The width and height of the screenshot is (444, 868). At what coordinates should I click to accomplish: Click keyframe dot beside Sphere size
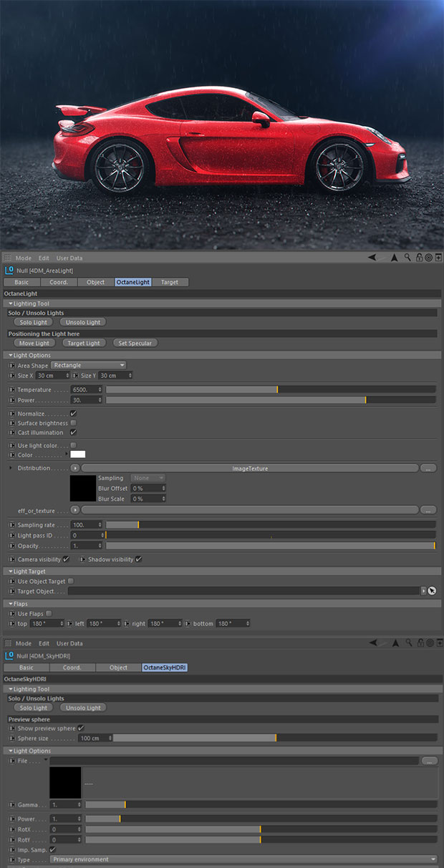(11, 738)
